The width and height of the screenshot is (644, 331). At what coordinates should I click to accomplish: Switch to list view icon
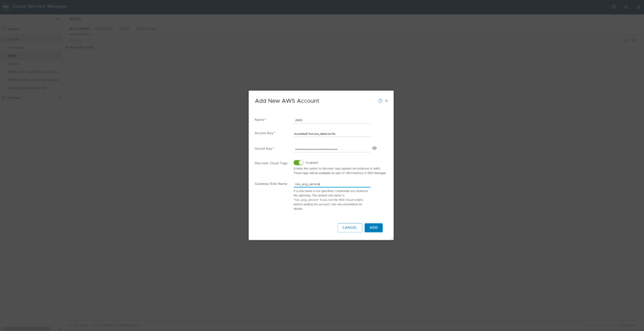coord(634,40)
